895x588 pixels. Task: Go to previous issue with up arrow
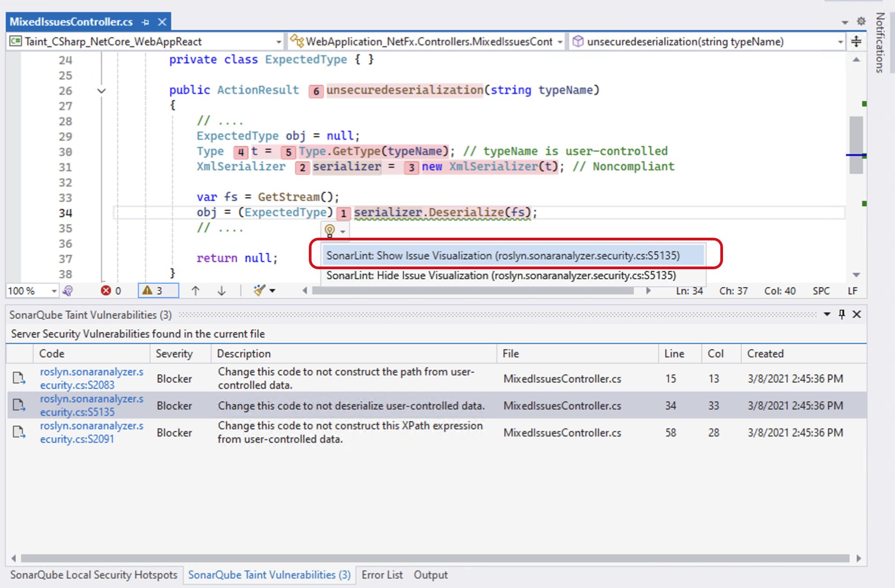click(x=195, y=291)
